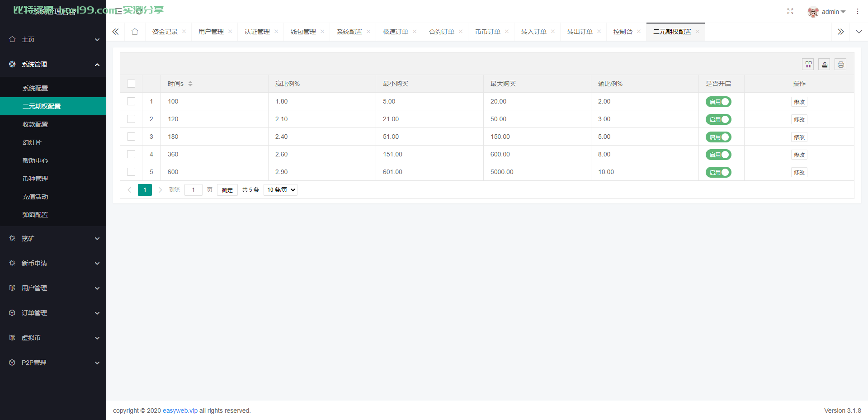Viewport: 868px width, 420px height.
Task: Go to the previous page arrow
Action: 129,190
